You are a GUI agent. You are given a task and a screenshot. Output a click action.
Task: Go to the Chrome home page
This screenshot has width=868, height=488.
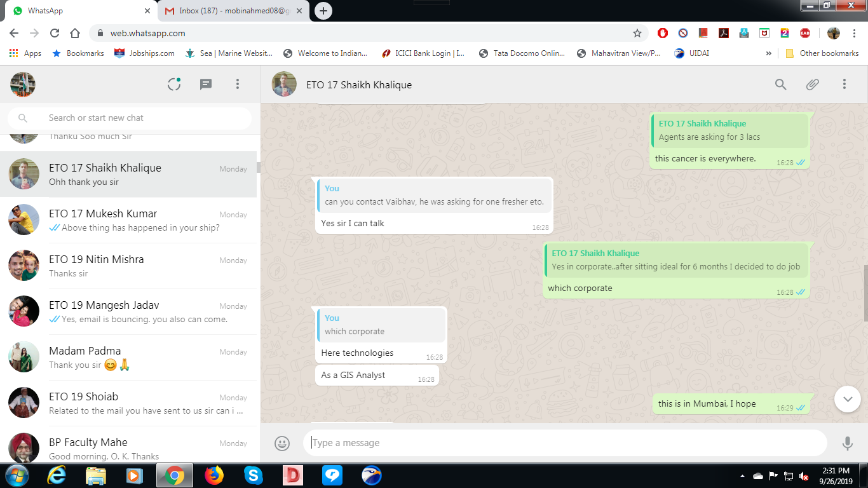75,33
